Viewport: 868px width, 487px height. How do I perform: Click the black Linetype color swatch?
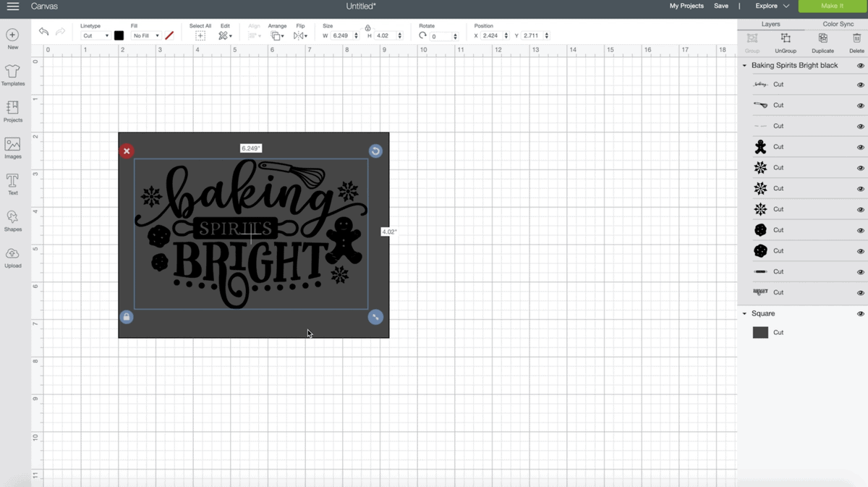119,35
